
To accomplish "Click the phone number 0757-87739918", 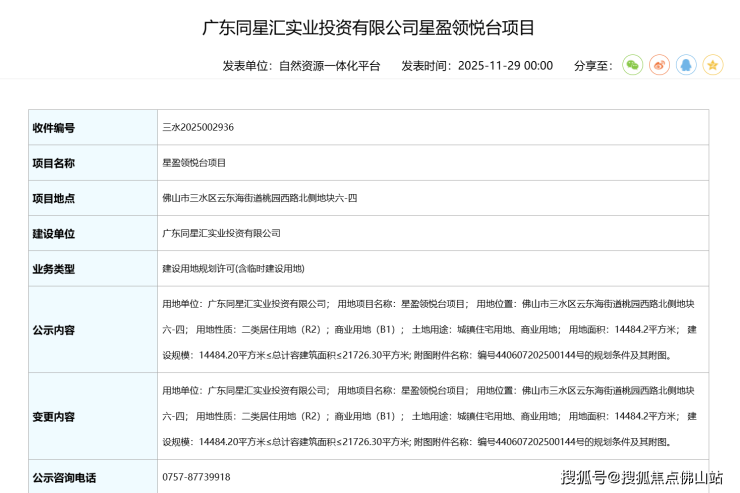I will pyautogui.click(x=196, y=477).
